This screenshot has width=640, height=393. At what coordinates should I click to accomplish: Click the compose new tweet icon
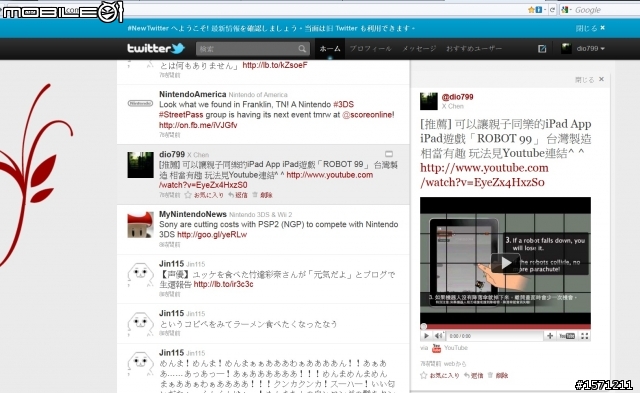click(542, 49)
